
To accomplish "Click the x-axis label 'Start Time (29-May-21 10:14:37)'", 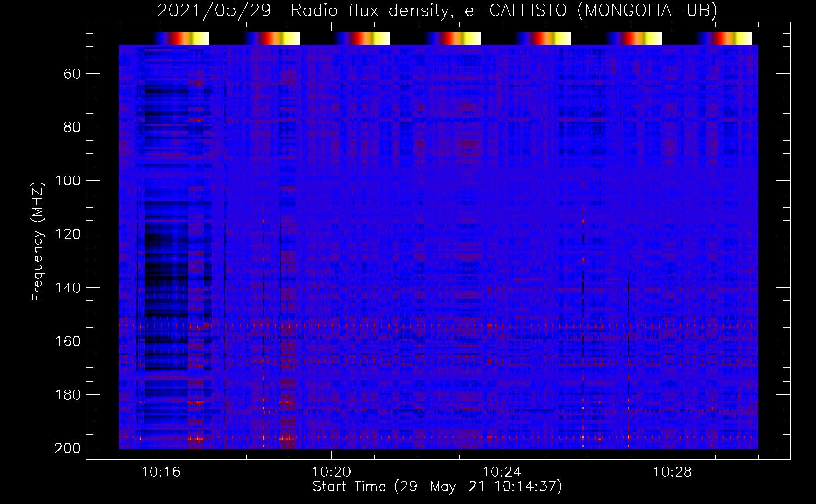I will coord(437,487).
